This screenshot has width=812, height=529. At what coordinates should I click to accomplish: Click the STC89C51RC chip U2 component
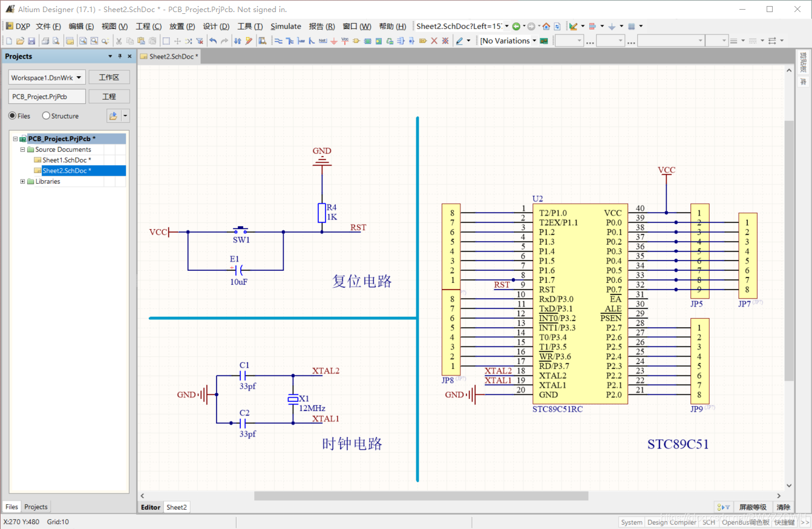click(x=580, y=303)
